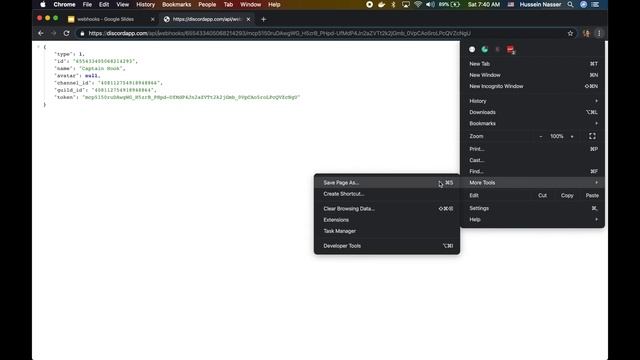Image resolution: width=640 pixels, height=360 pixels.
Task: Bookmark this page with star icon
Action: pyautogui.click(x=570, y=33)
